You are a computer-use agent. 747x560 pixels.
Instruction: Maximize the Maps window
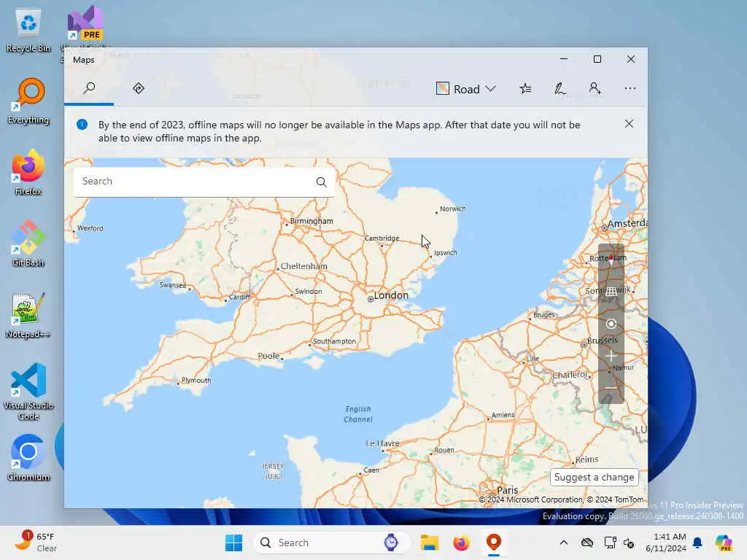pos(597,59)
